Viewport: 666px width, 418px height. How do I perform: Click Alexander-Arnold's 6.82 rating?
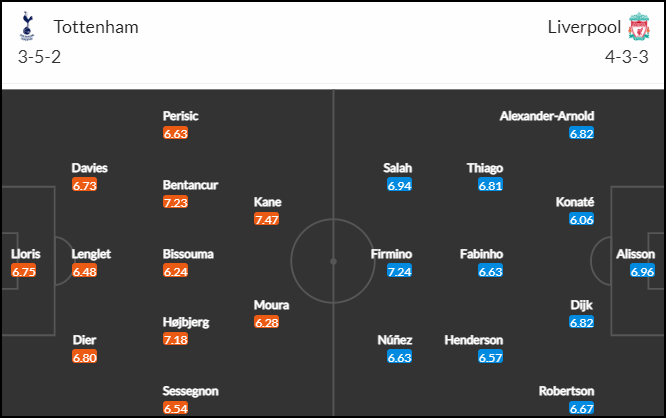[x=581, y=133]
